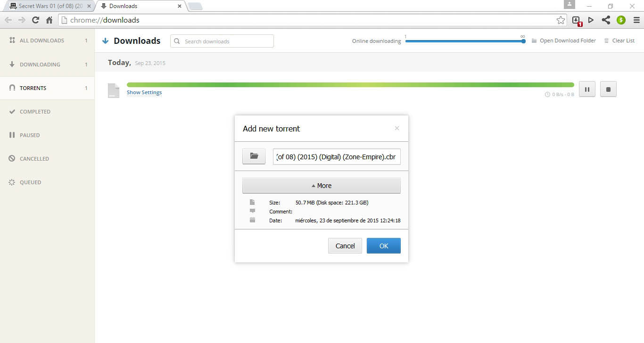
Task: Click the green torrent progress bar
Action: [350, 85]
